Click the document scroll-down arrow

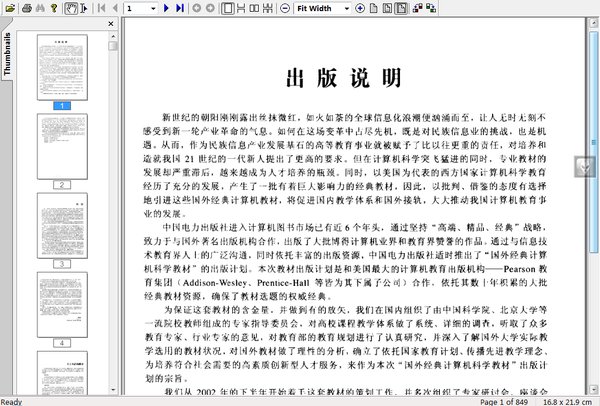pyautogui.click(x=594, y=390)
